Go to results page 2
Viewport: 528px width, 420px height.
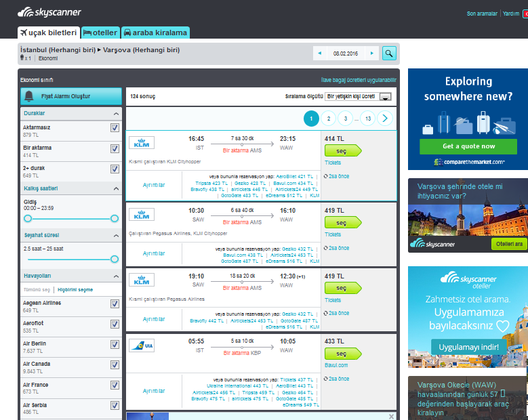tap(329, 119)
